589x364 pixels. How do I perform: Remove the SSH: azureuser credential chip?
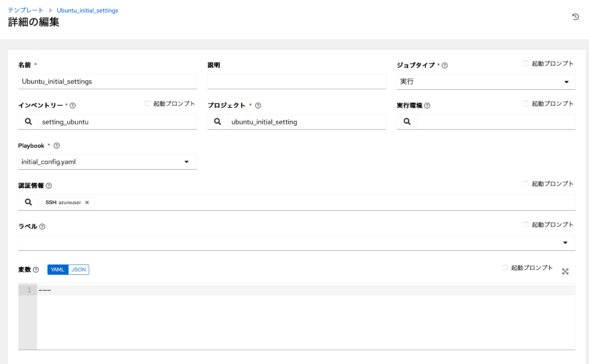(87, 202)
